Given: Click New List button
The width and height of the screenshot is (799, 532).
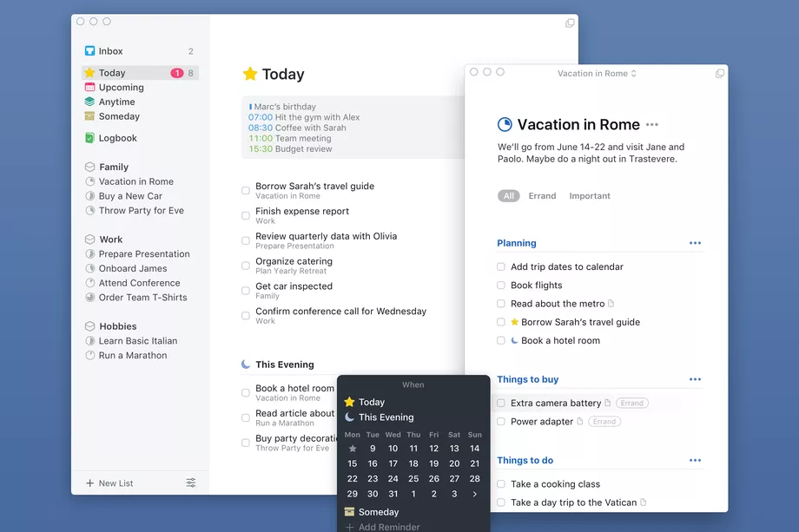Looking at the screenshot, I should (x=109, y=483).
